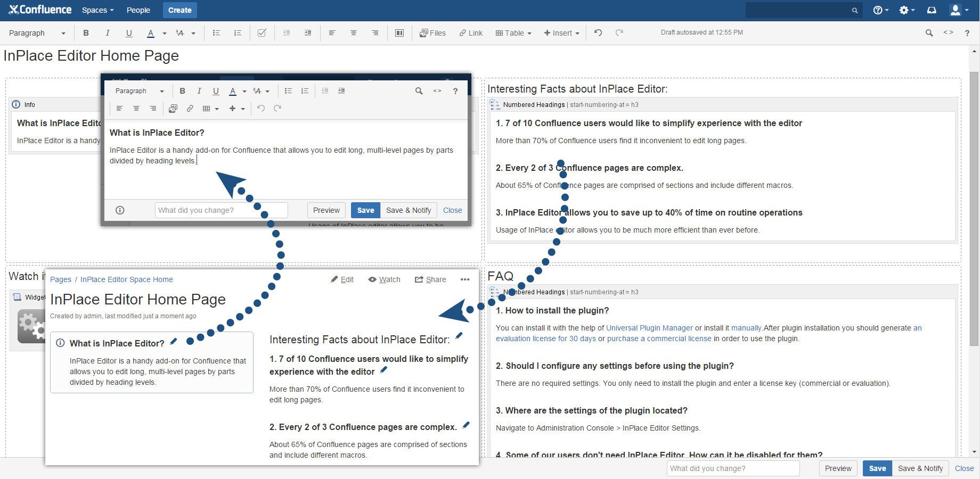
Task: Click the search icon in inline editor popup
Action: (x=419, y=91)
